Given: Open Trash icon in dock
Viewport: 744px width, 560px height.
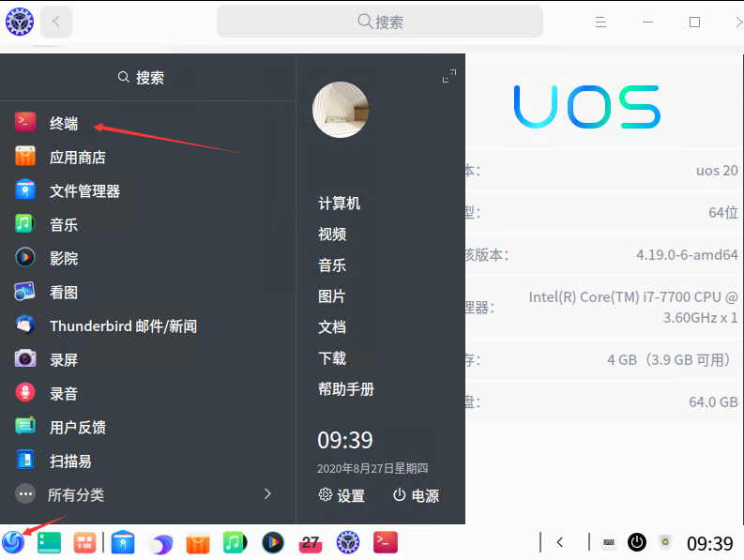Looking at the screenshot, I should (665, 542).
